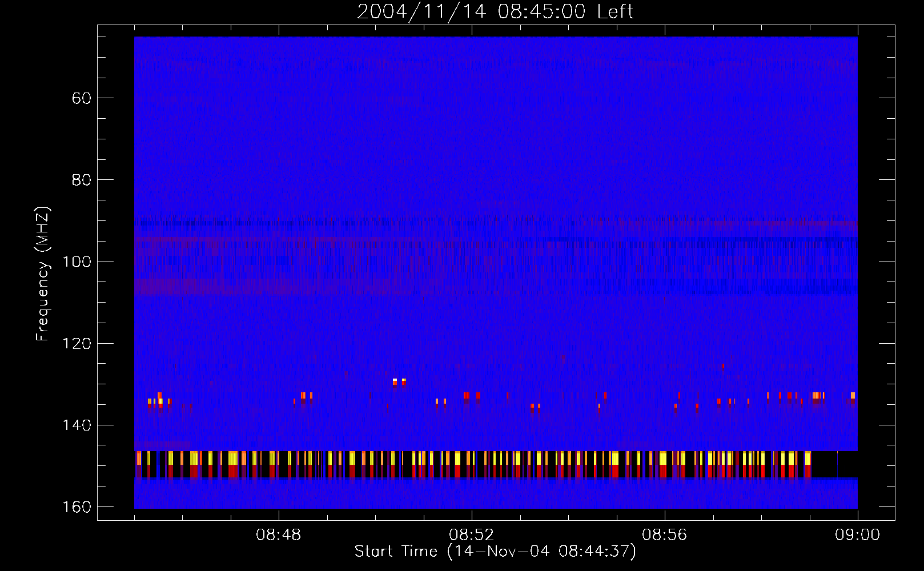Click the 'Start Time (14-Nov-04 08:44:37)' label
Screen dimensions: 924x571
click(x=495, y=552)
